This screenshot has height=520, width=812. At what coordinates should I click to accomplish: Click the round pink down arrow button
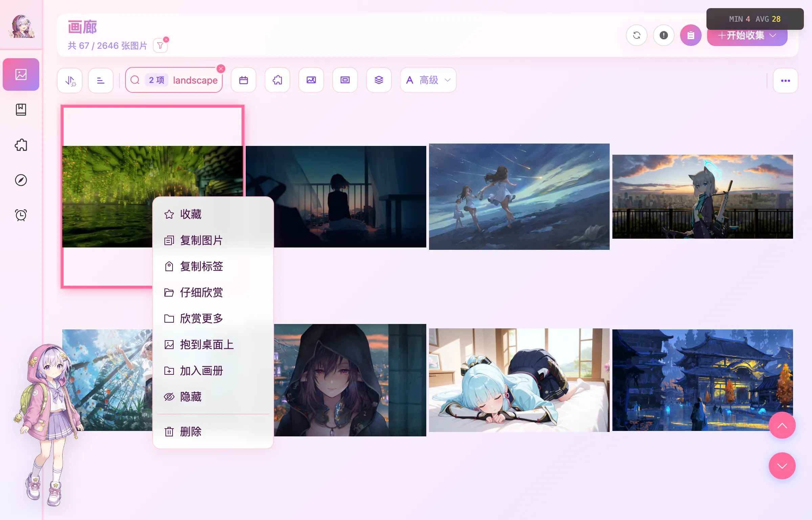click(x=782, y=466)
